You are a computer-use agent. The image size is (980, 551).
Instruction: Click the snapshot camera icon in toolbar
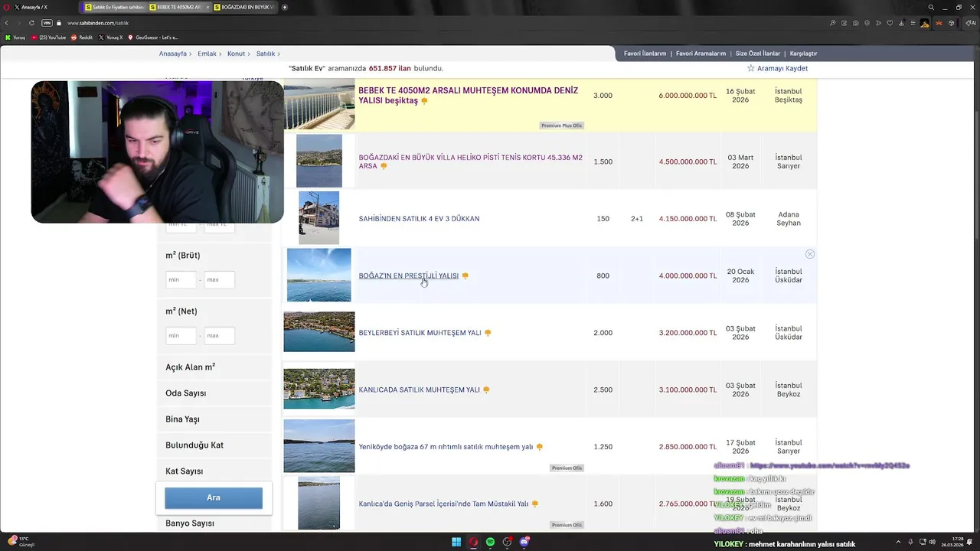[x=856, y=23]
